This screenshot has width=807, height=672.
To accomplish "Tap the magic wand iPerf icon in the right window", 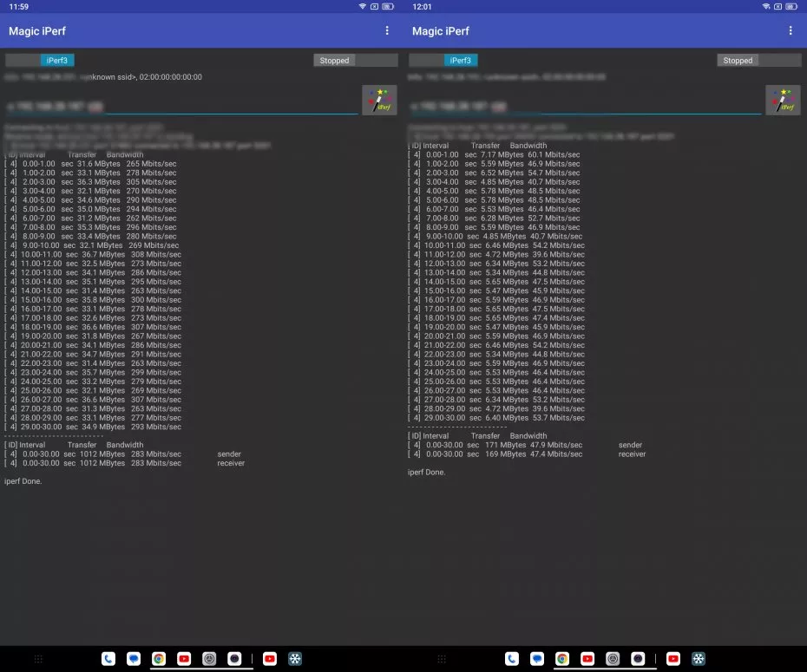I will coord(783,100).
